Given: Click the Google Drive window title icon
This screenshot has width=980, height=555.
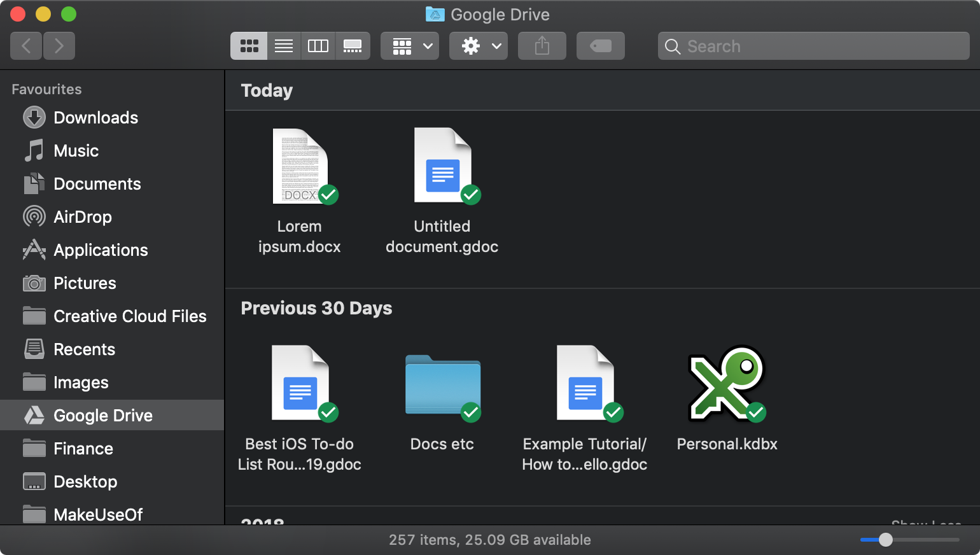Looking at the screenshot, I should click(435, 14).
